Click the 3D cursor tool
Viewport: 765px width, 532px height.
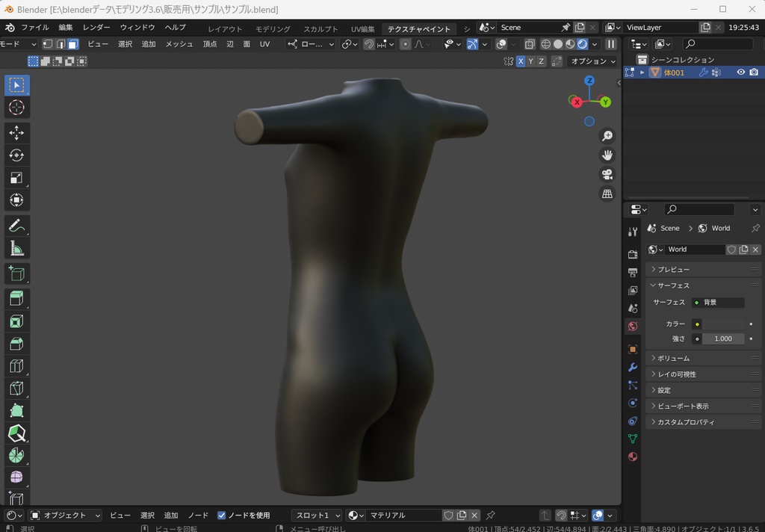coord(16,108)
